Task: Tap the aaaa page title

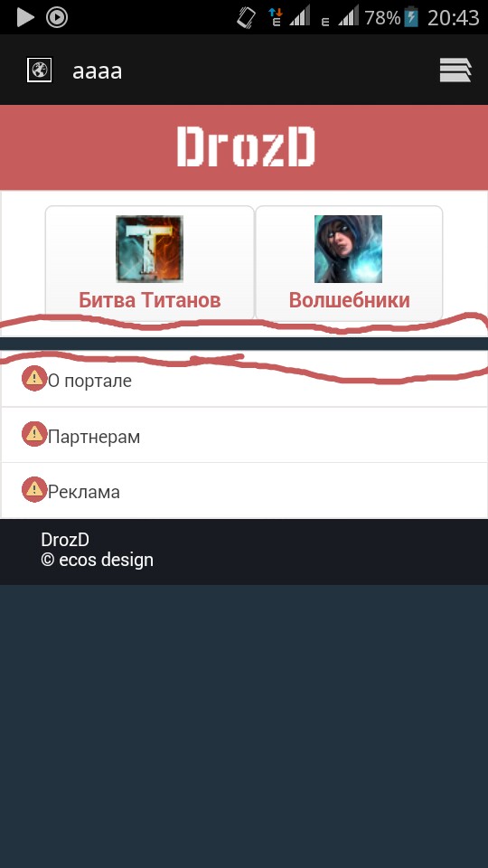Action: 97,71
